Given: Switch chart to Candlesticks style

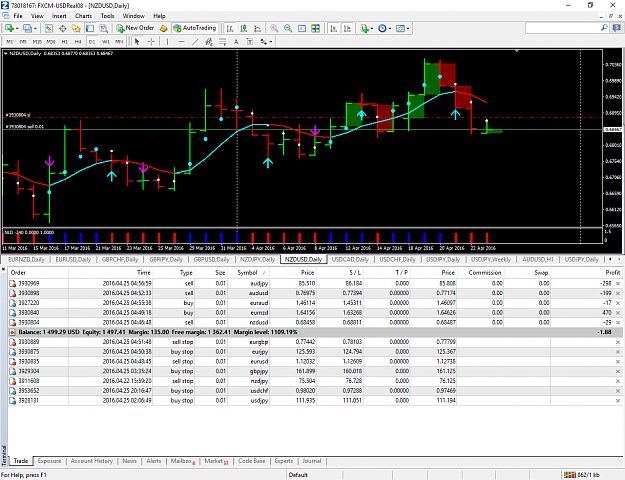Looking at the screenshot, I should 244,28.
